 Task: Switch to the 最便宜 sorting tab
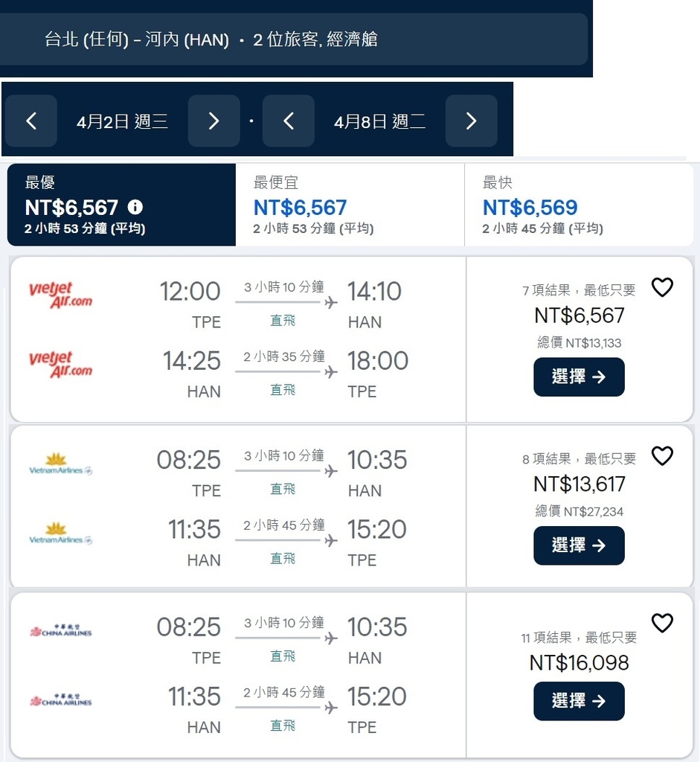pos(350,205)
